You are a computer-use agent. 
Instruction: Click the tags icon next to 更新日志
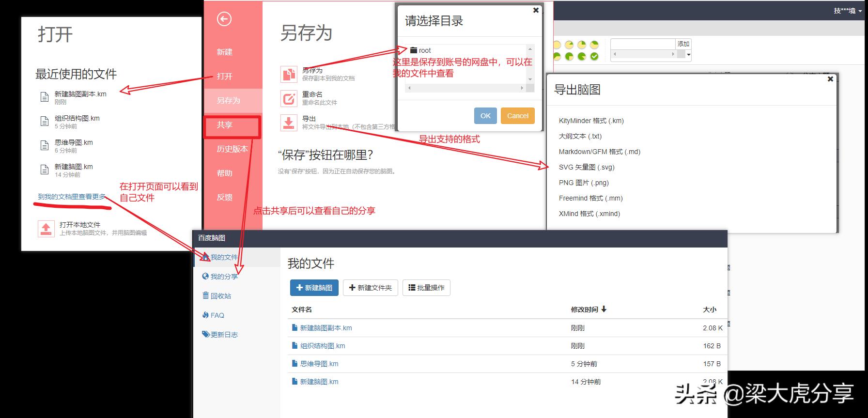(x=206, y=334)
